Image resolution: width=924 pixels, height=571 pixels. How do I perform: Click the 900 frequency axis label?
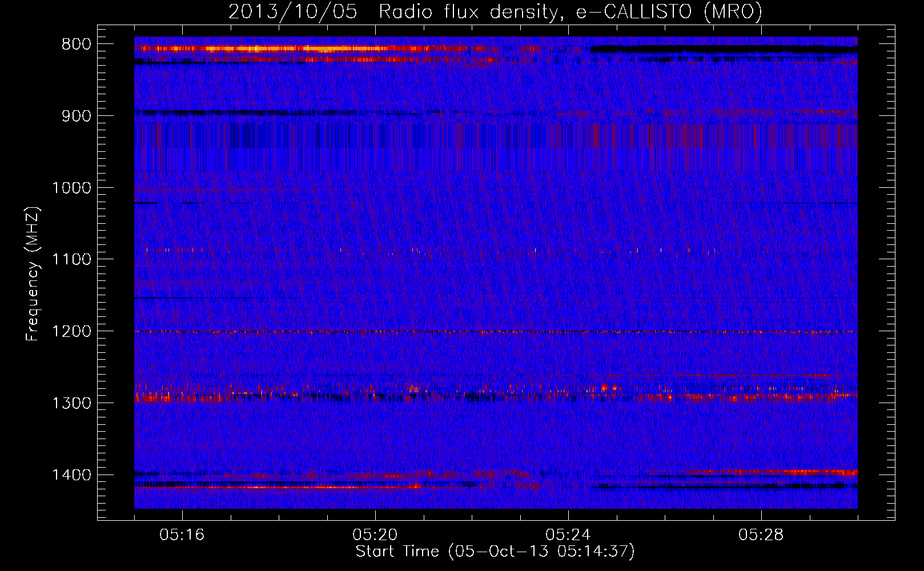point(76,116)
